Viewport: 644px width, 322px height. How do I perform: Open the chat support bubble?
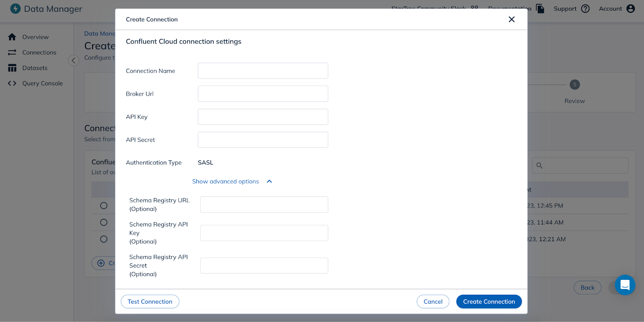(625, 285)
